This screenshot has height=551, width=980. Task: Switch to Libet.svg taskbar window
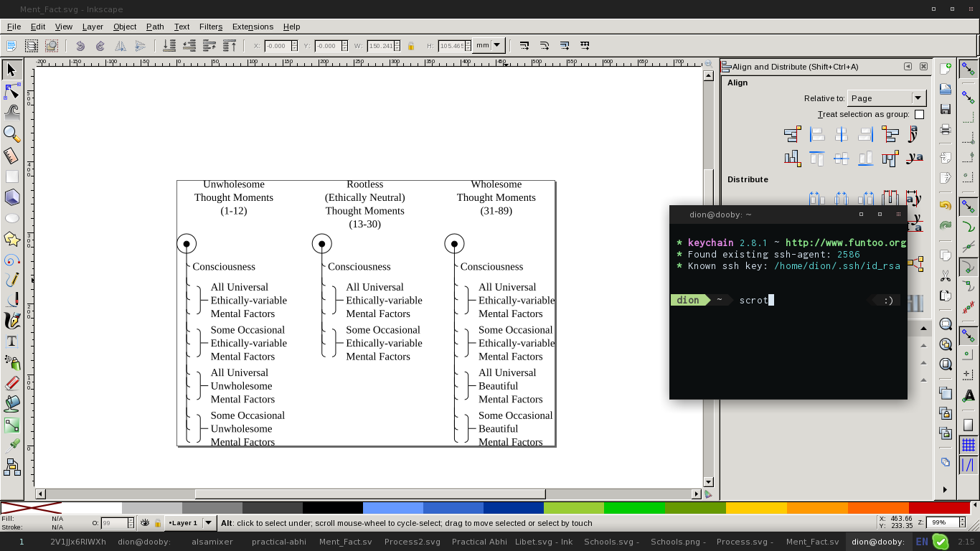pos(544,542)
